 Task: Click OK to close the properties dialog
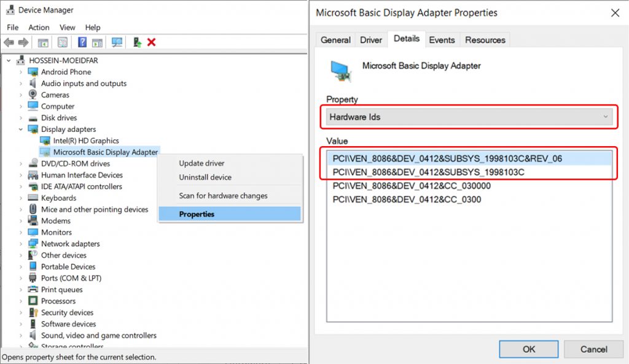528,349
